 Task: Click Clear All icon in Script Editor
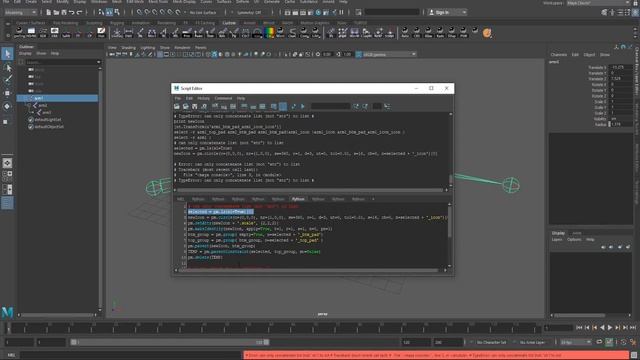point(233,107)
